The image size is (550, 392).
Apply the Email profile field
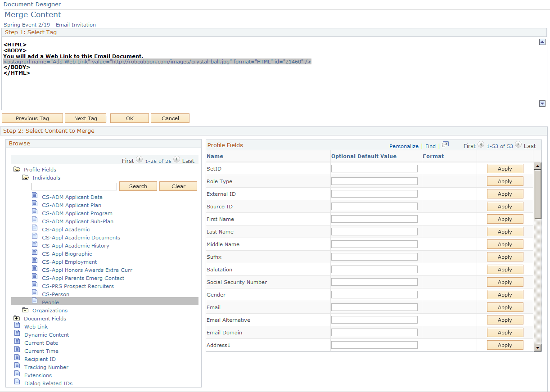pyautogui.click(x=505, y=307)
